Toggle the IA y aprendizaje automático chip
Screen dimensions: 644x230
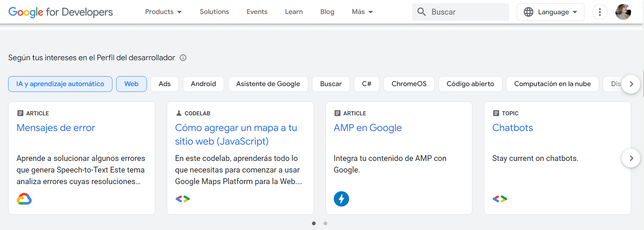pos(60,84)
